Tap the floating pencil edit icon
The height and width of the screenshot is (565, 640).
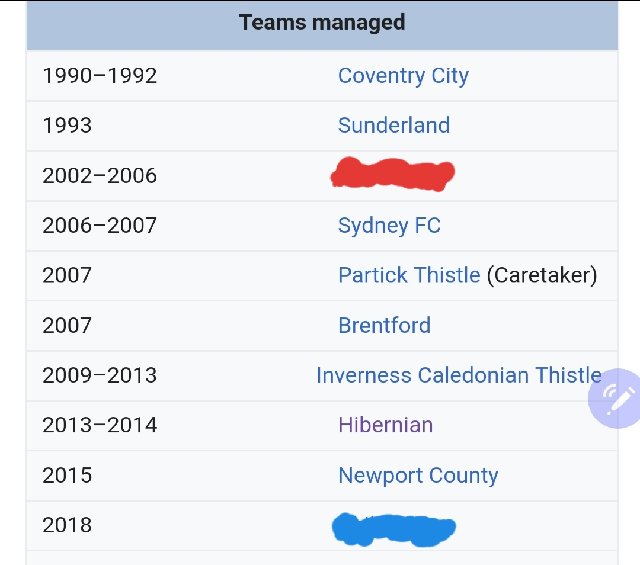[615, 398]
